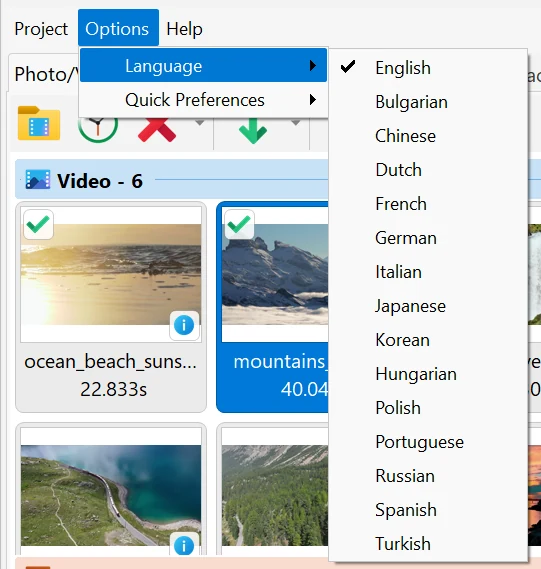Open the delete options dropdown arrow
The width and height of the screenshot is (541, 569).
pyautogui.click(x=200, y=123)
